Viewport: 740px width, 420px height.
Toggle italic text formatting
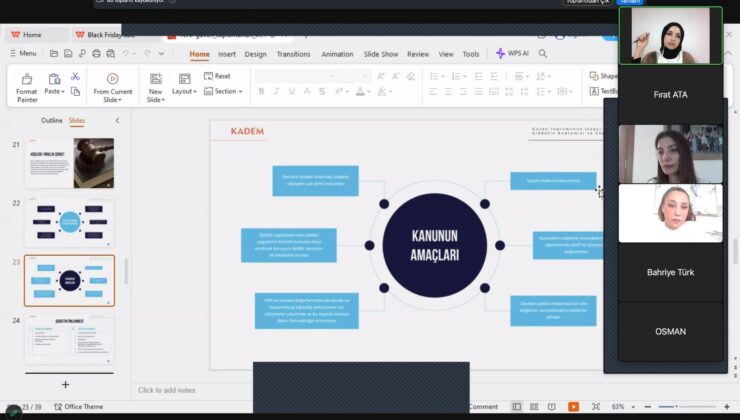[277, 91]
